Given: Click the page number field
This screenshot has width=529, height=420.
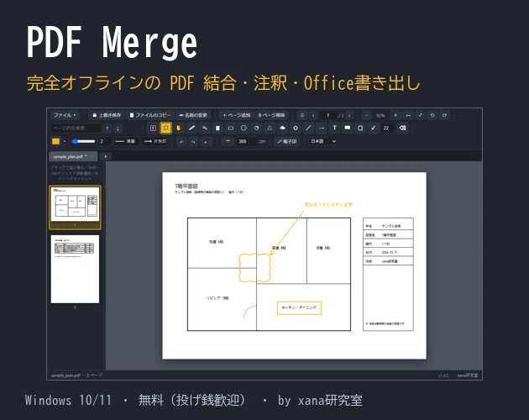Looking at the screenshot, I should click(327, 115).
